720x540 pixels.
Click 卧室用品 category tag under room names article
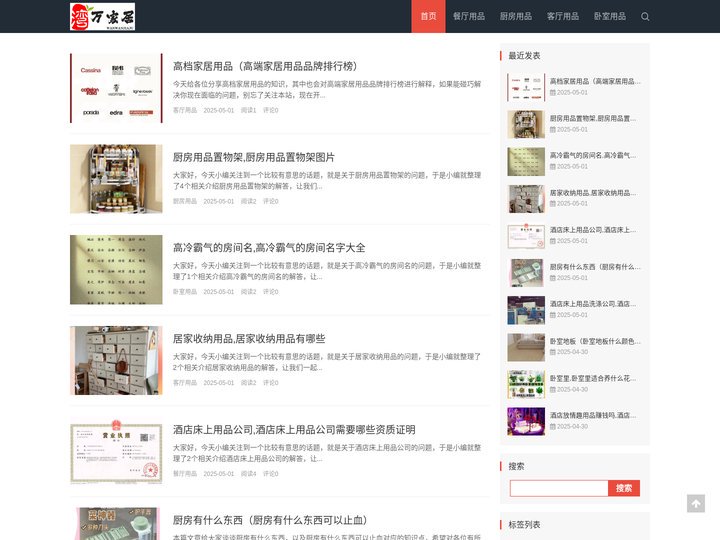(x=185, y=292)
